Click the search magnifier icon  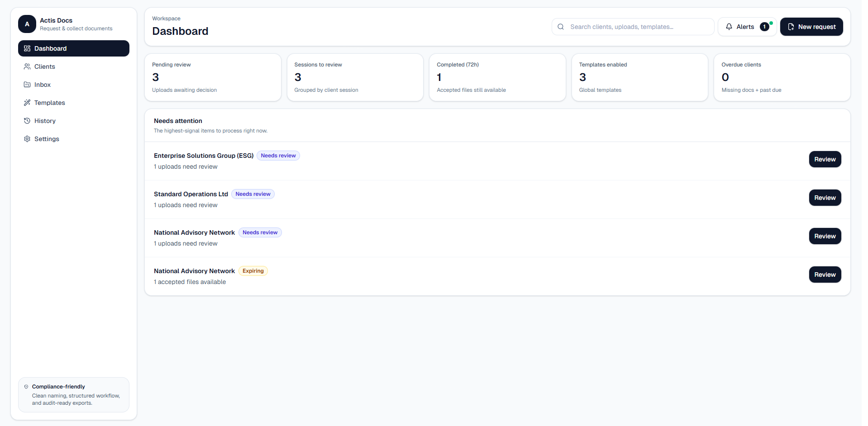click(x=561, y=27)
